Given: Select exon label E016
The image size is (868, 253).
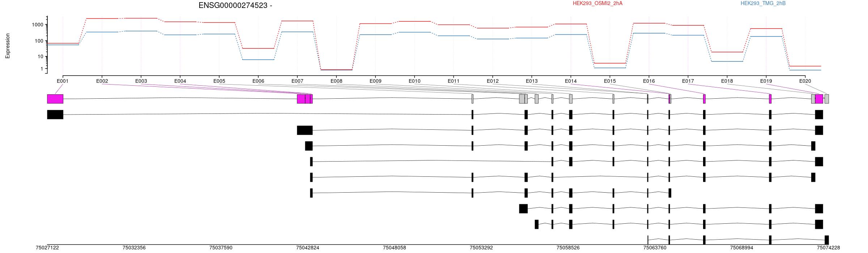Looking at the screenshot, I should click(649, 81).
